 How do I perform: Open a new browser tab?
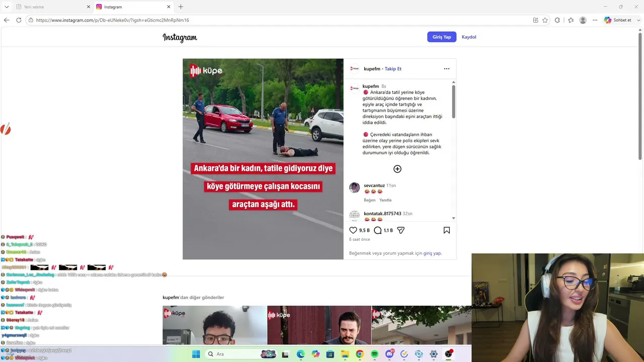(181, 7)
